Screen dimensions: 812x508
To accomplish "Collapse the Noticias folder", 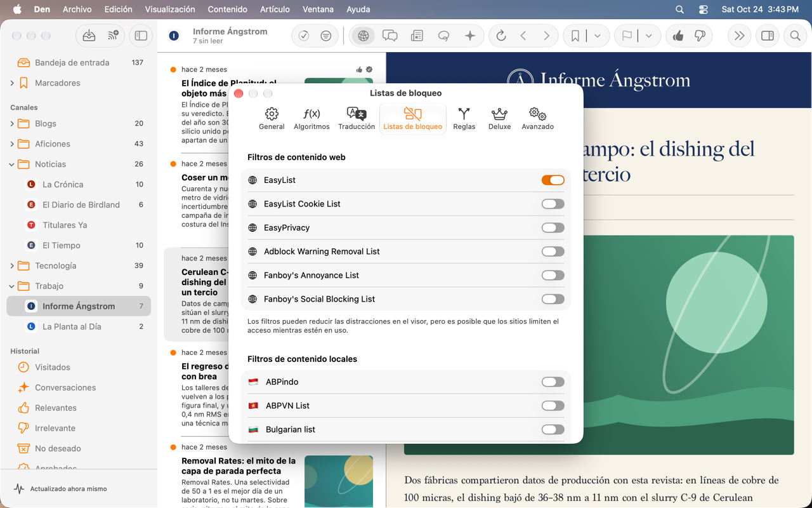I will [12, 164].
